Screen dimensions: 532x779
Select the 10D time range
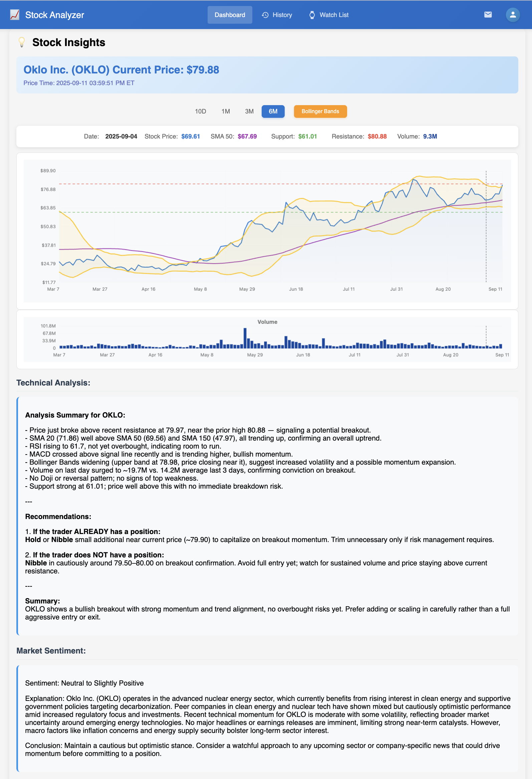[x=201, y=111]
